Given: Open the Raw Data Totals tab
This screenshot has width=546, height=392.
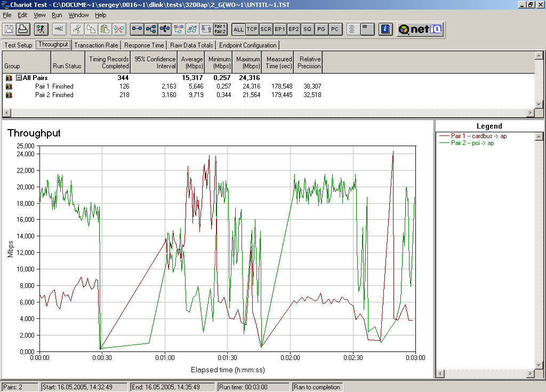Looking at the screenshot, I should 191,45.
